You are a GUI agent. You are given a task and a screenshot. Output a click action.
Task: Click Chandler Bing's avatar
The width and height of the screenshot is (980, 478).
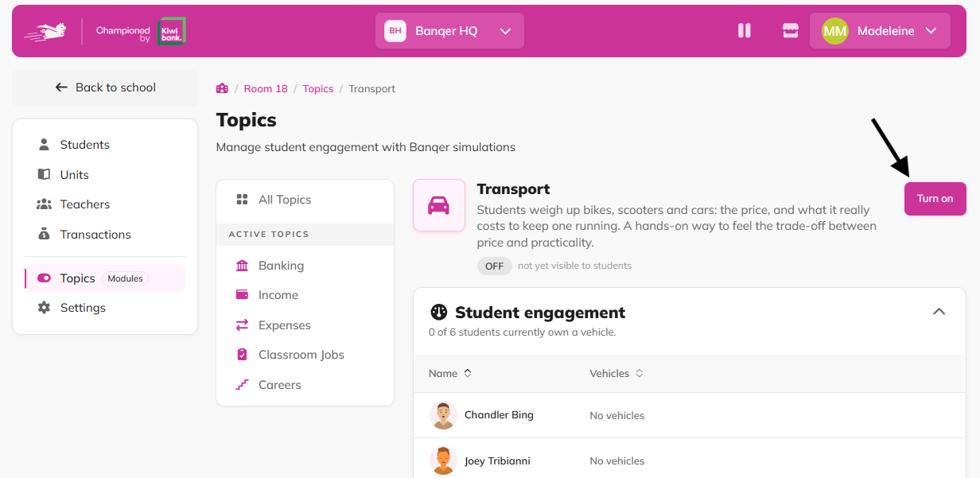(x=443, y=415)
